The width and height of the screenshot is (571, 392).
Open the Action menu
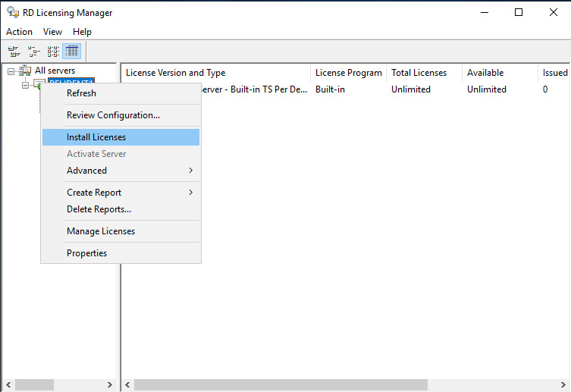click(x=19, y=32)
